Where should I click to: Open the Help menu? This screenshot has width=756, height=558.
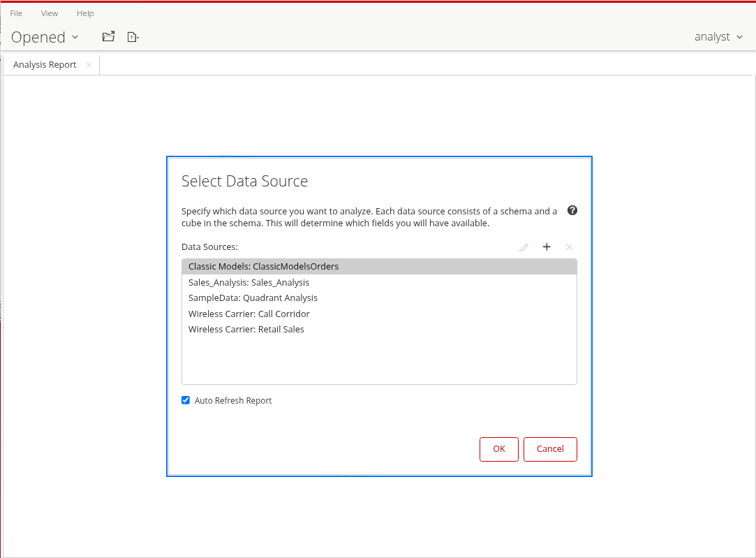point(85,13)
